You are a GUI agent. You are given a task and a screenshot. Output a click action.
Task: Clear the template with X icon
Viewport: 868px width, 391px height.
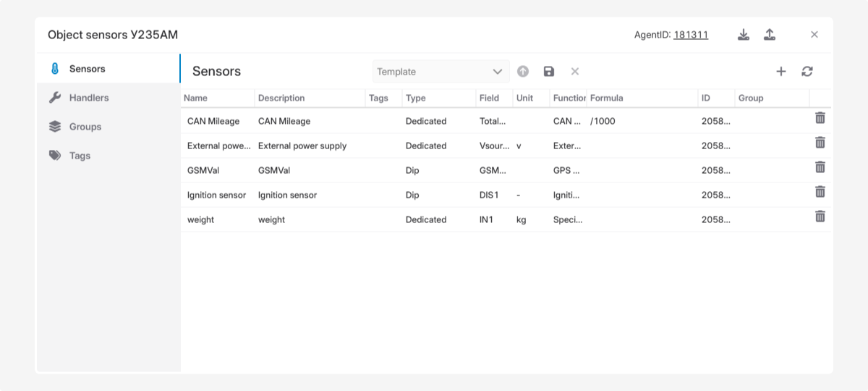click(575, 71)
